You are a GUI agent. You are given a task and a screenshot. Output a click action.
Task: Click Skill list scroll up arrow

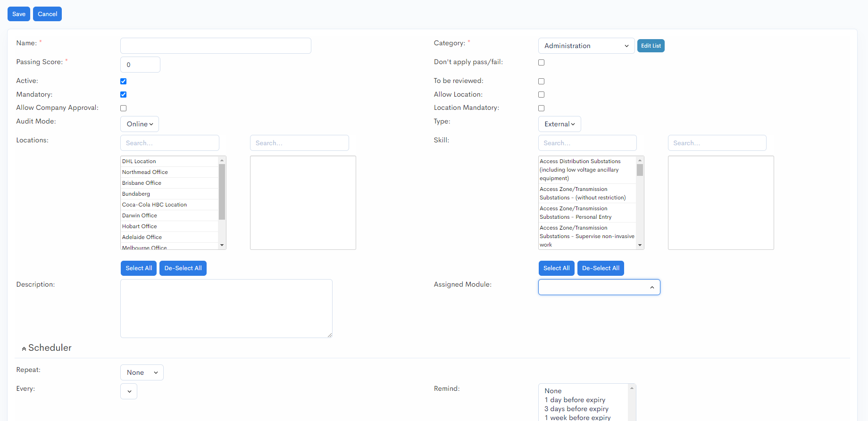[640, 160]
